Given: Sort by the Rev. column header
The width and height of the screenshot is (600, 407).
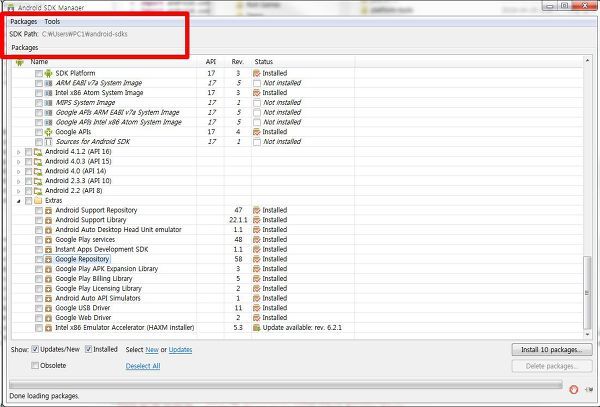Looking at the screenshot, I should tap(238, 62).
